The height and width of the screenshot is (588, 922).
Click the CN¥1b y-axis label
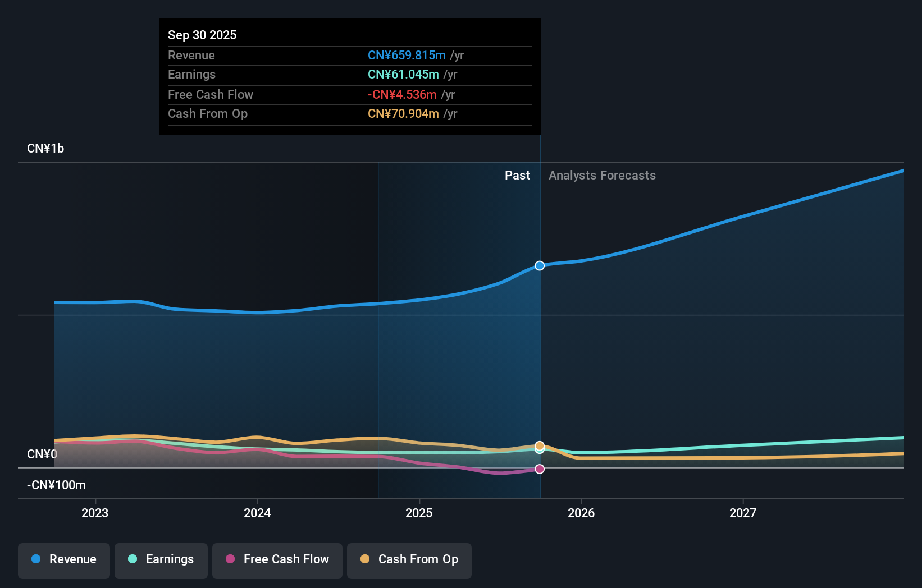pyautogui.click(x=45, y=149)
